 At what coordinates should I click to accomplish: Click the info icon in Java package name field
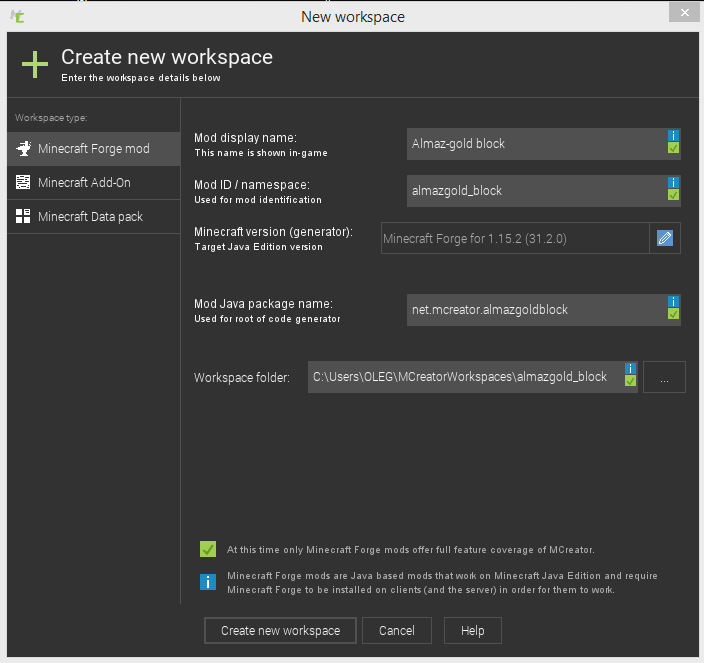click(673, 301)
